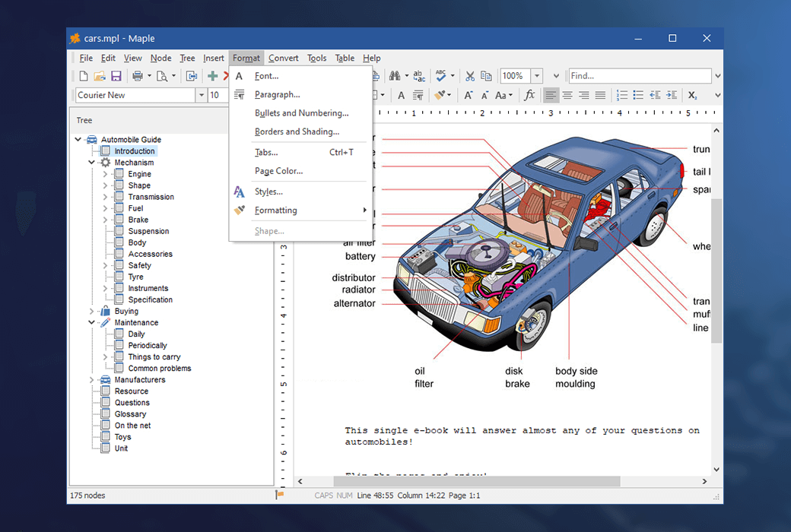Open the zoom percentage dropdown arrow
Viewport: 791px width, 532px height.
tap(537, 76)
